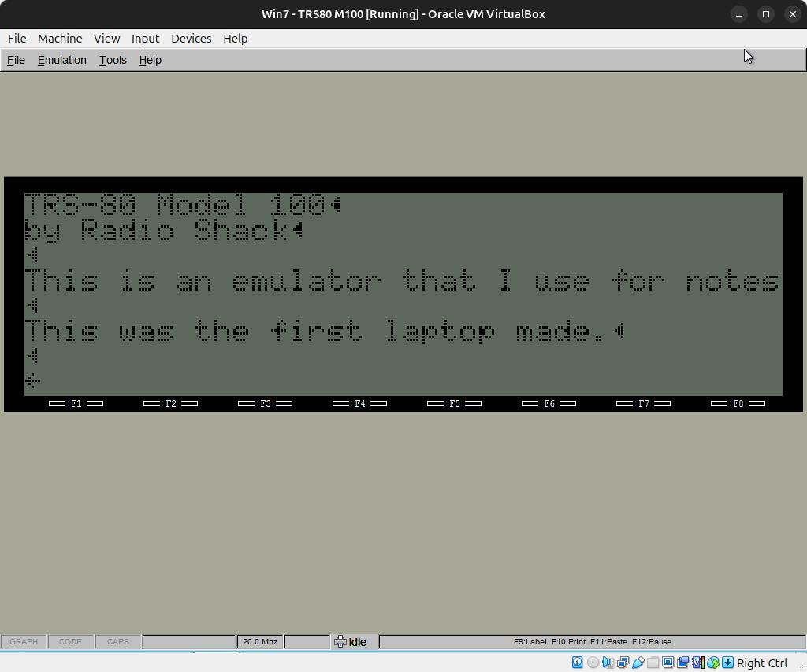807x672 pixels.
Task: Click the Right Ctrl host key label
Action: pyautogui.click(x=762, y=663)
